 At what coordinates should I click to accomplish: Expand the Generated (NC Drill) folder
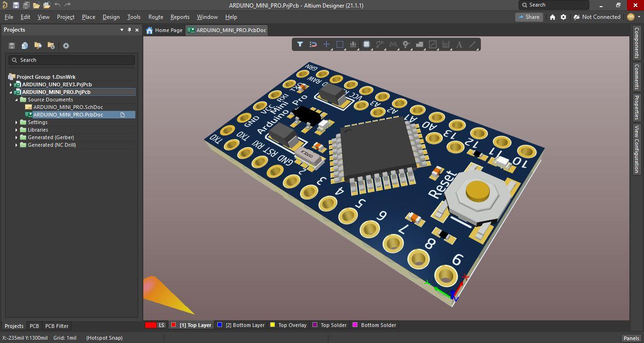tap(17, 145)
